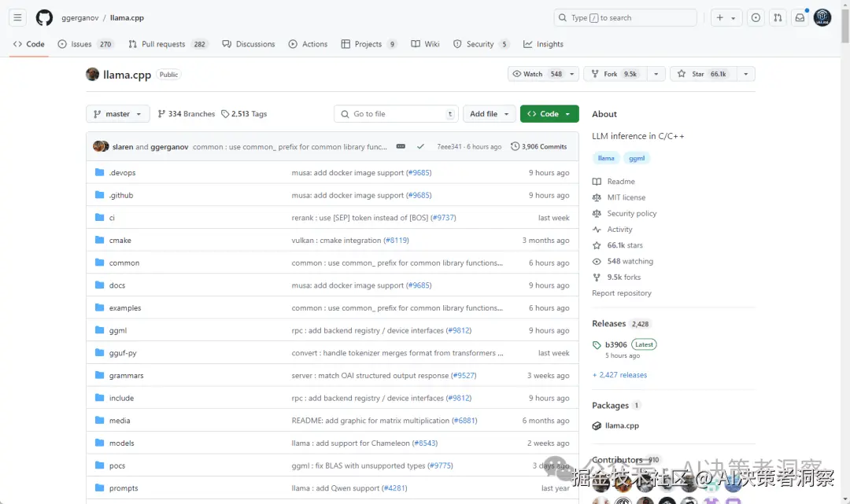Open the b3906 latest release
Screen dimensions: 850x504
click(615, 344)
